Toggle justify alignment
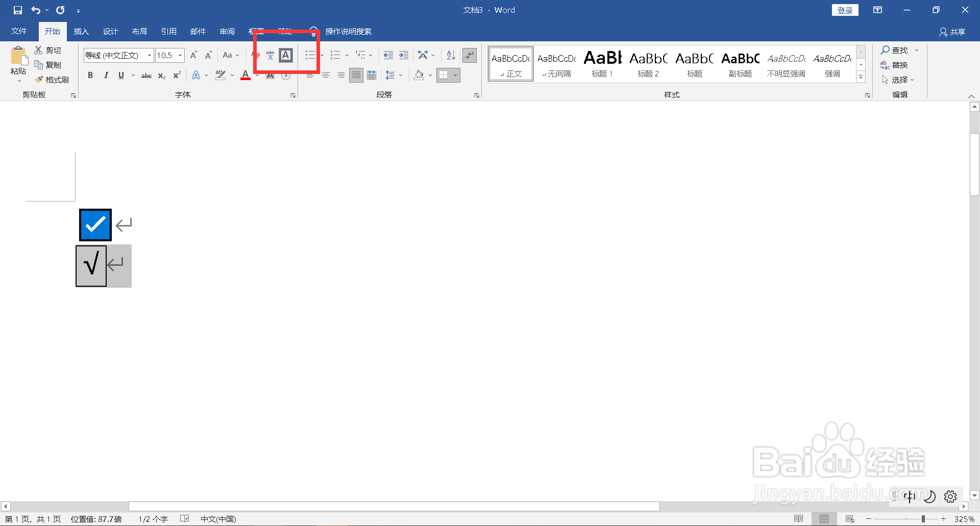Image resolution: width=980 pixels, height=526 pixels. coord(356,76)
